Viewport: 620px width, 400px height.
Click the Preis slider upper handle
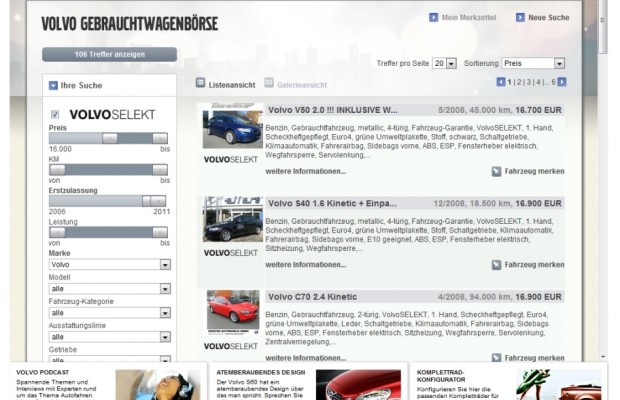click(160, 138)
